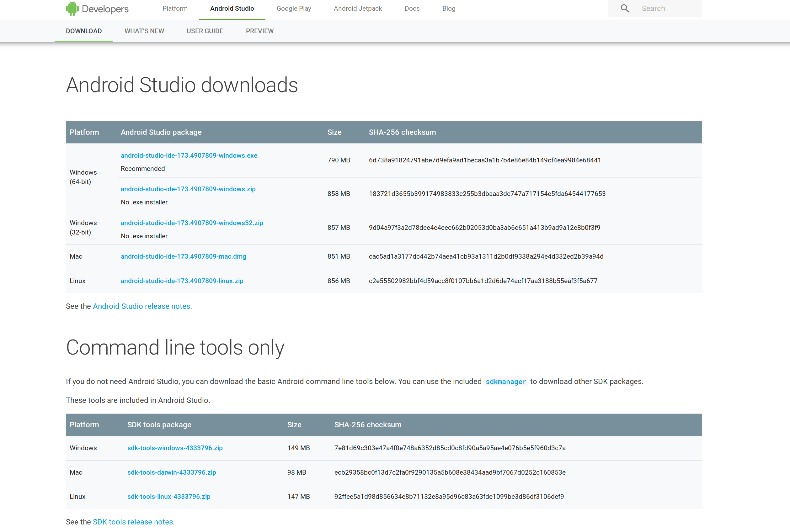Click the Android Jetpack navigation icon

(357, 8)
